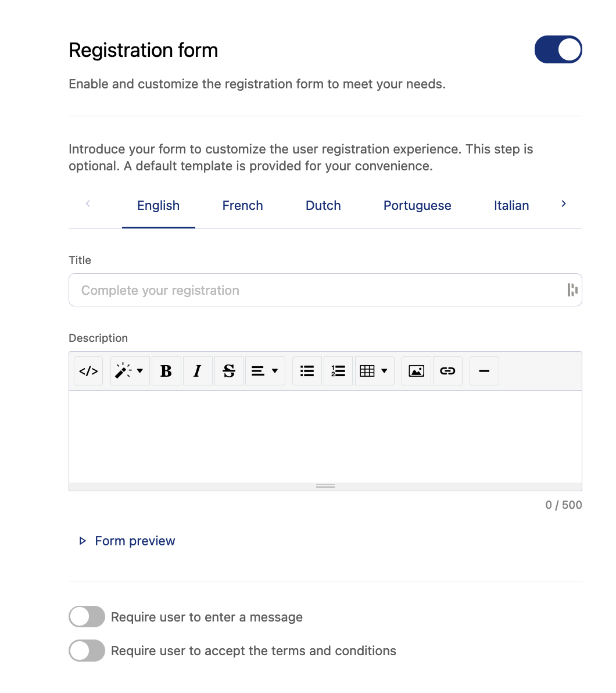Toggle code view in description editor
616x693 pixels.
88,371
